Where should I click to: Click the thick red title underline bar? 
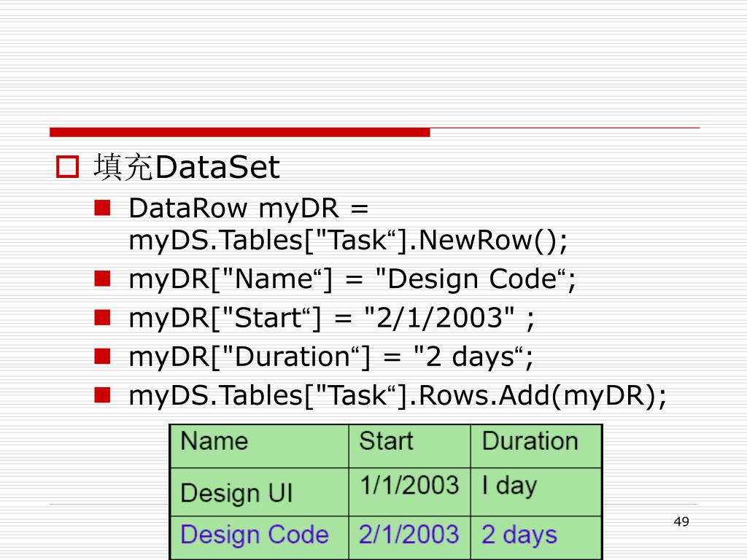tap(239, 132)
